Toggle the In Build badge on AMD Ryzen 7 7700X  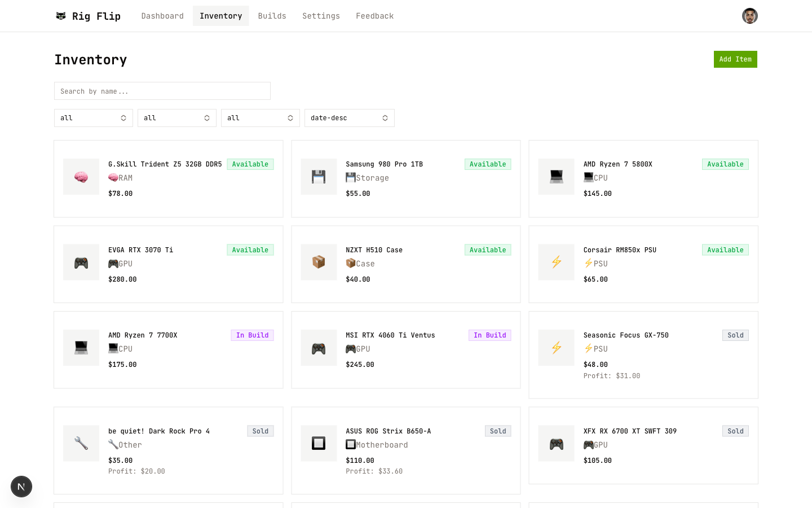(x=252, y=335)
